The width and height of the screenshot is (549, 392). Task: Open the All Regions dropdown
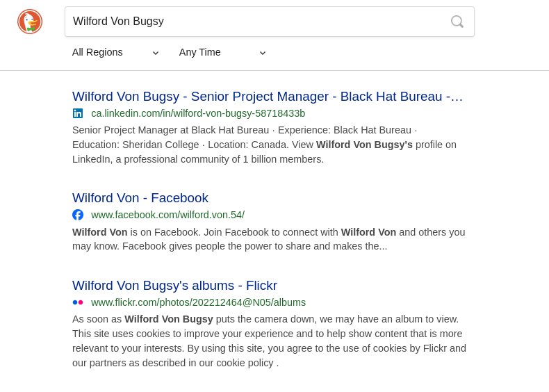(97, 52)
